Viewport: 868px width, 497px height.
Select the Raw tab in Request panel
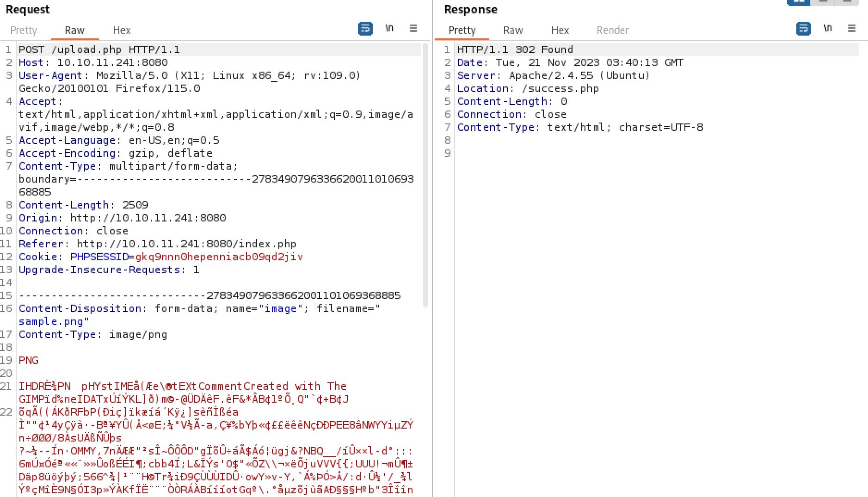74,31
